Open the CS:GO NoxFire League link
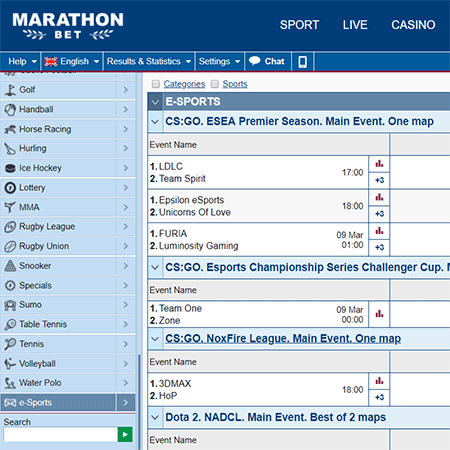 point(283,339)
